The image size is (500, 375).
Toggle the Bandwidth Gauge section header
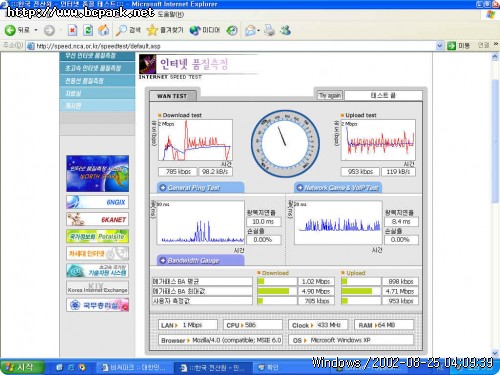200,260
